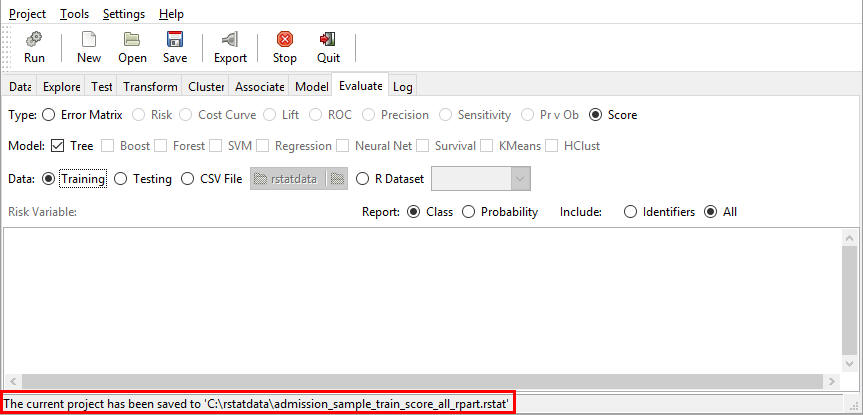Click the folder icon next to the rstatdata field
863x415 pixels.
tap(337, 179)
